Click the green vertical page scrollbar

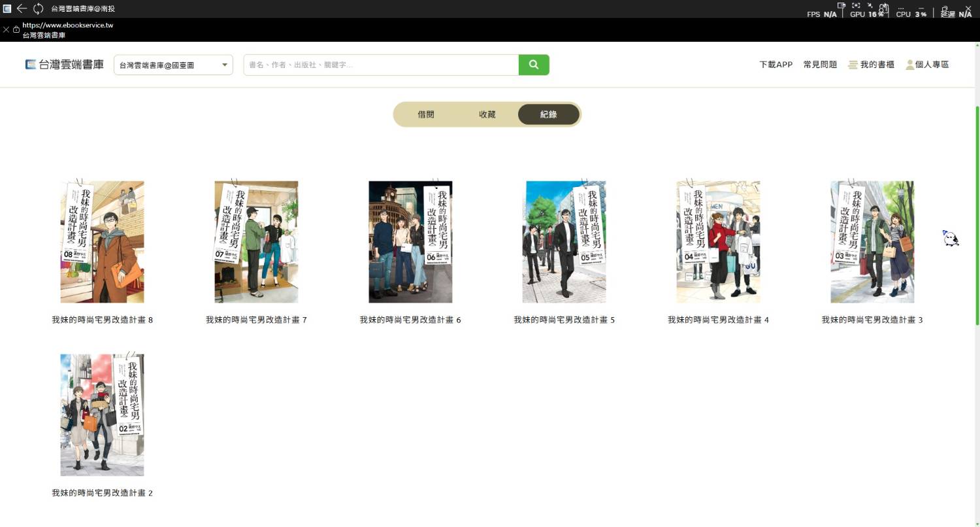pyautogui.click(x=977, y=216)
